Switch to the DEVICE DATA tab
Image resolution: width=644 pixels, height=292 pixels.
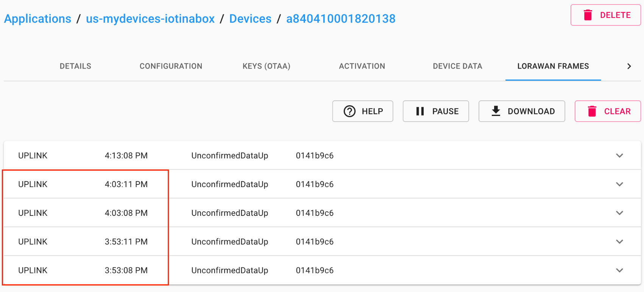click(457, 66)
